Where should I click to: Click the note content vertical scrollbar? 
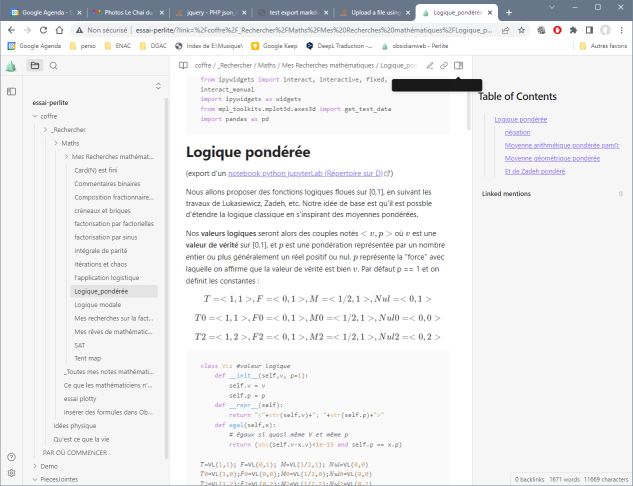(468, 105)
